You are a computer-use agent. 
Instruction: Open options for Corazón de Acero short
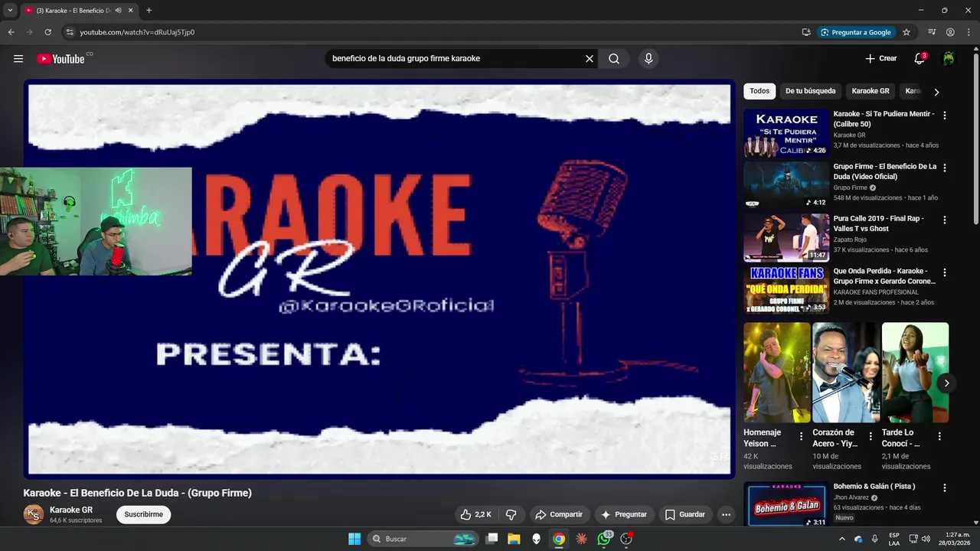coord(871,436)
